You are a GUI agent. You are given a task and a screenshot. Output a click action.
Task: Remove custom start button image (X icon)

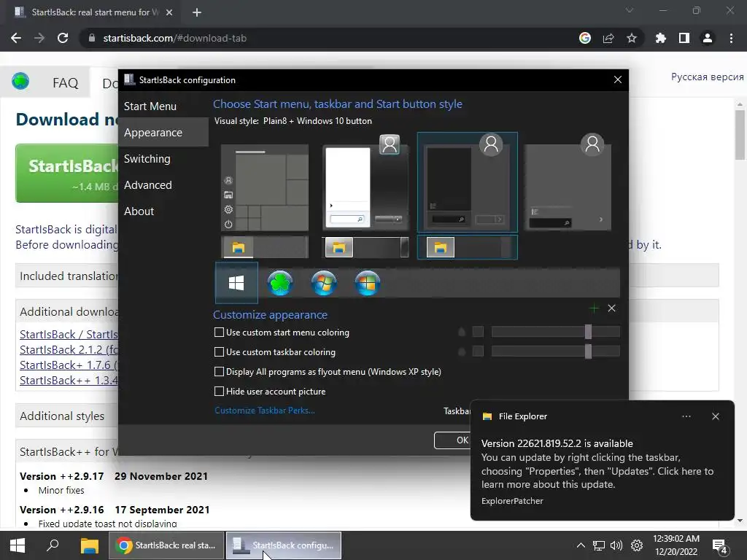612,308
